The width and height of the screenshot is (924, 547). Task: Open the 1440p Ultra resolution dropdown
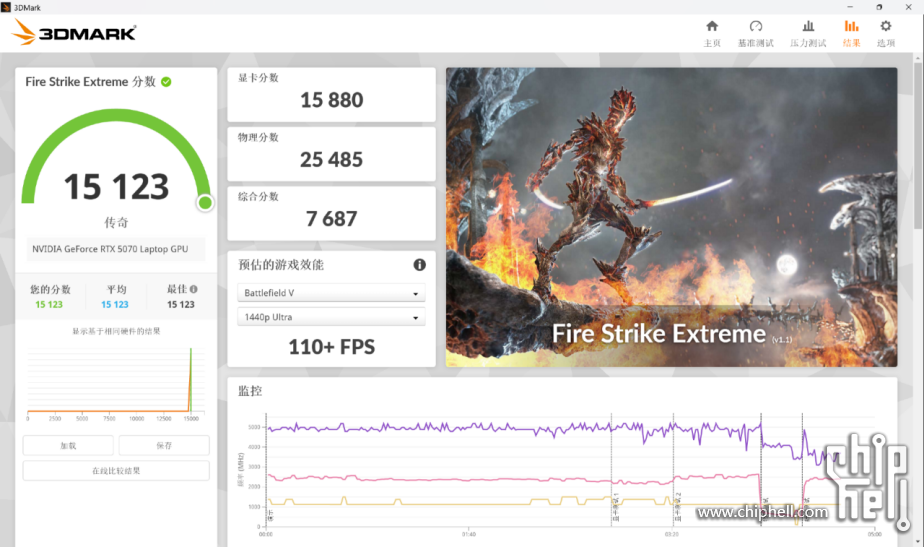tap(331, 317)
